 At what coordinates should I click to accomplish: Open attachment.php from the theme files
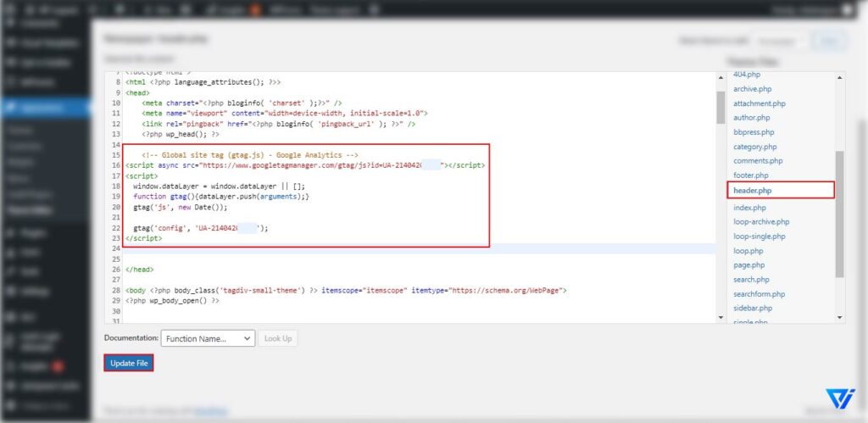tap(759, 103)
